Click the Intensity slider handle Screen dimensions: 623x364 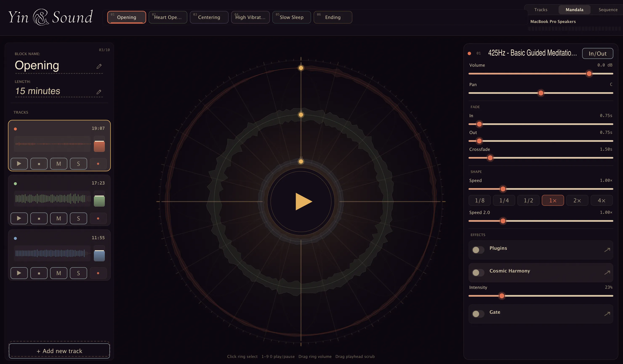point(502,296)
